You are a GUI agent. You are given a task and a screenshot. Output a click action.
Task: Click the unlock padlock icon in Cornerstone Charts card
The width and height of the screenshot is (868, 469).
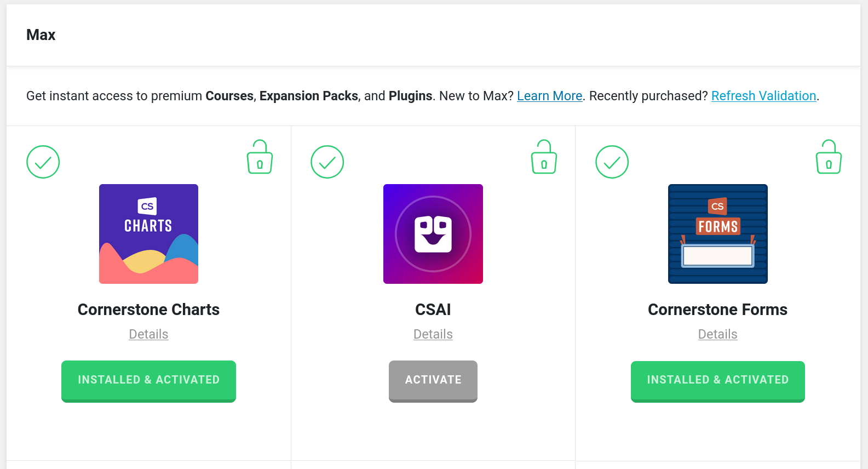pyautogui.click(x=260, y=157)
